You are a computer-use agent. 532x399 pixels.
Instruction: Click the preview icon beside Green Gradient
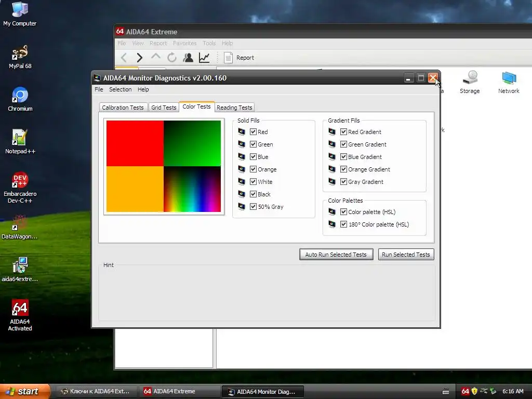pyautogui.click(x=332, y=144)
